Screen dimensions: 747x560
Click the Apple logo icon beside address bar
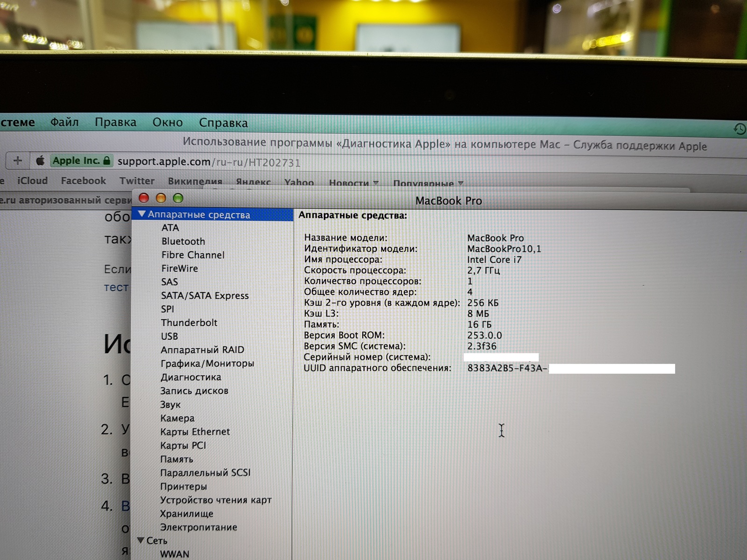(x=41, y=161)
